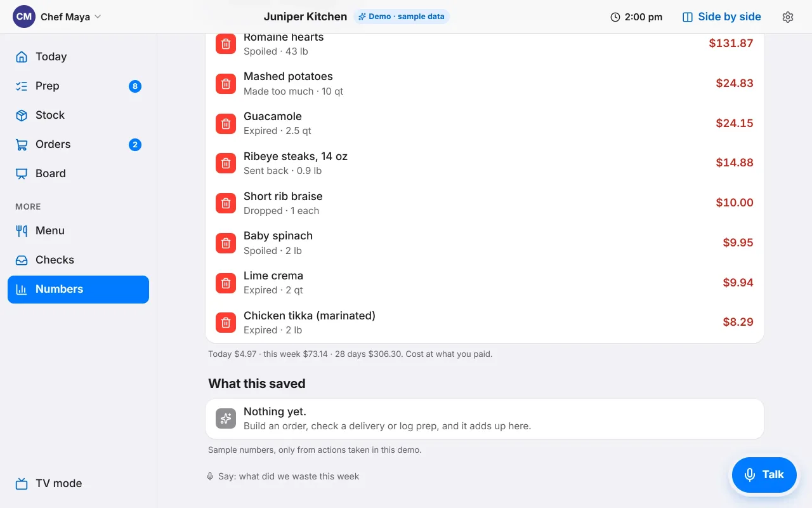The image size is (812, 508).
Task: Click the Orders badge showing 2
Action: coord(135,145)
